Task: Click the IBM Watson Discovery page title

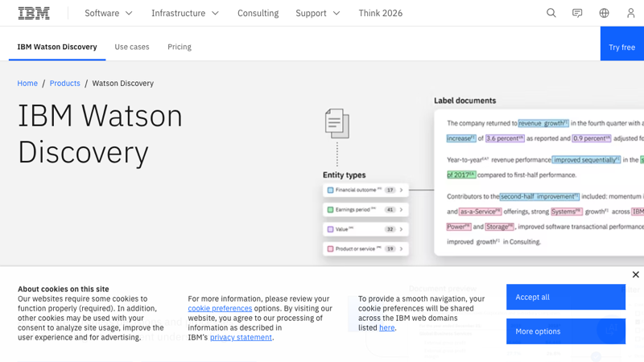Action: 100,134
